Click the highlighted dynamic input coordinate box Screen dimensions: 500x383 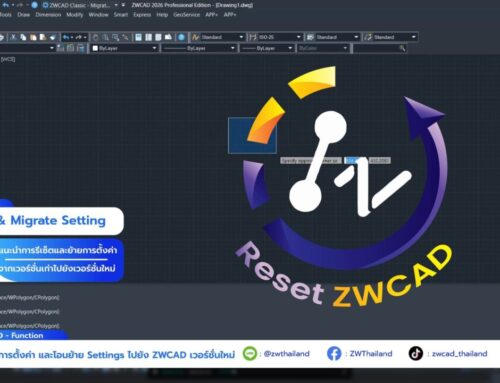[x=352, y=161]
